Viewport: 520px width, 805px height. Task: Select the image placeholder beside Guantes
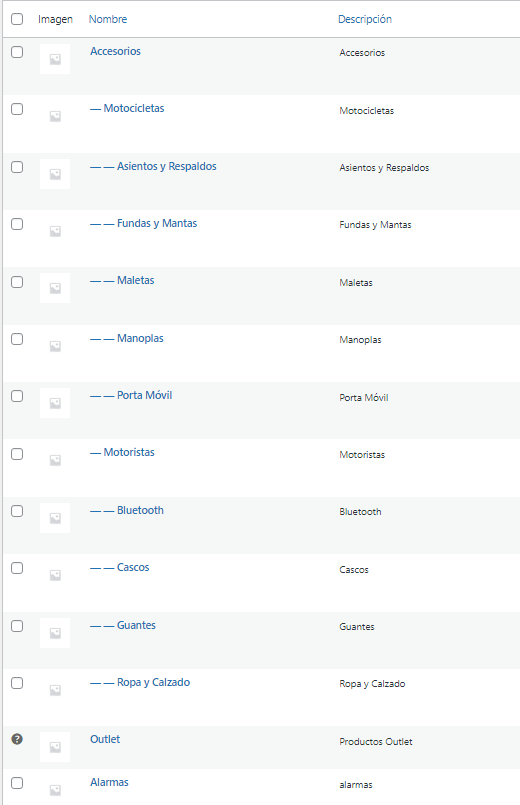click(x=55, y=633)
